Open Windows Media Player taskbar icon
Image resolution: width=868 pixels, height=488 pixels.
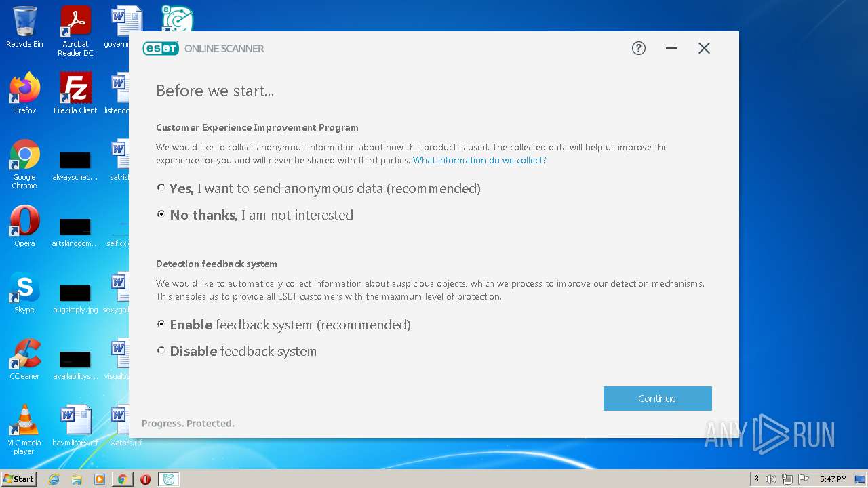(100, 479)
